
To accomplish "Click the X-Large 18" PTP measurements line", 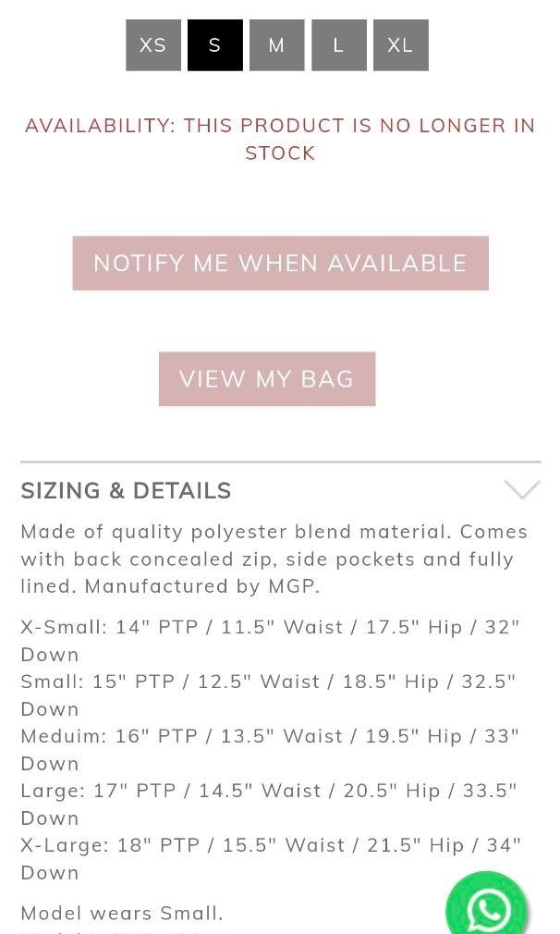I will point(271,846).
